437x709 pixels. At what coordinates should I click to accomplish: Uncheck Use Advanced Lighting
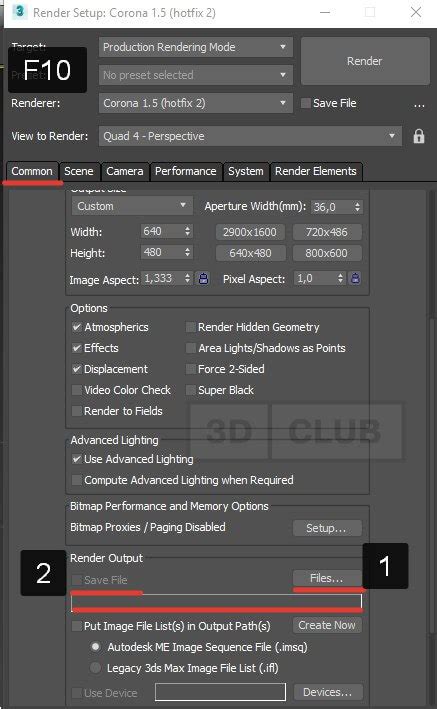tap(76, 459)
